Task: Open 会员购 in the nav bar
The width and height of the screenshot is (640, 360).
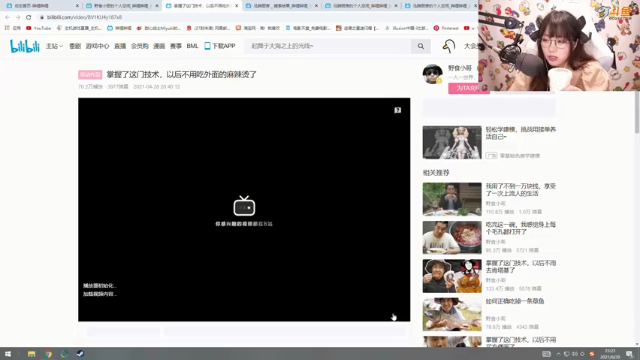Action: 140,46
